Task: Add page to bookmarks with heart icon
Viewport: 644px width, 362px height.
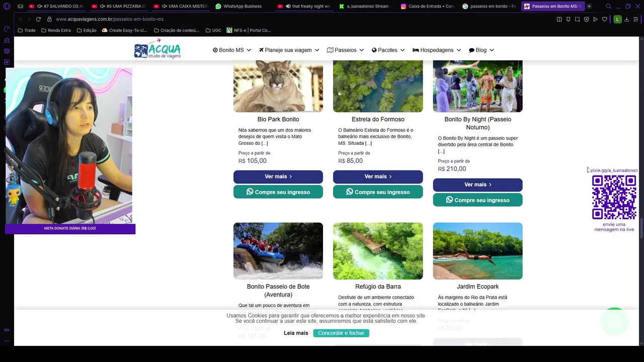Action: click(605, 19)
